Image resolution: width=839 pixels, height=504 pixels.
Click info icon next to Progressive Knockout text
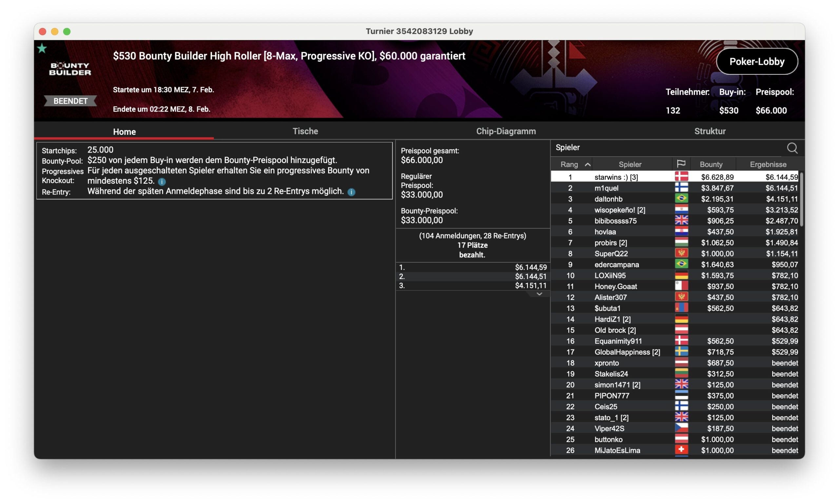pos(162,181)
